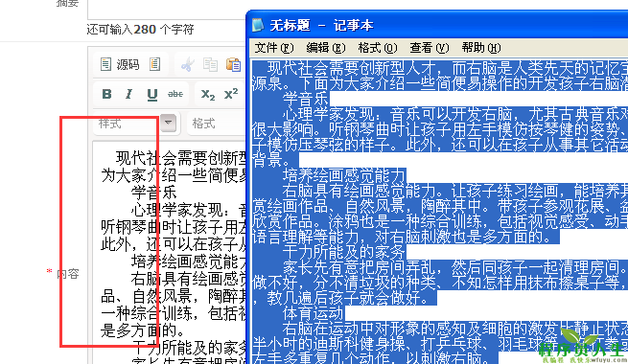Image resolution: width=628 pixels, height=364 pixels.
Task: Open the Notepad 编辑(E) menu
Action: (x=326, y=48)
